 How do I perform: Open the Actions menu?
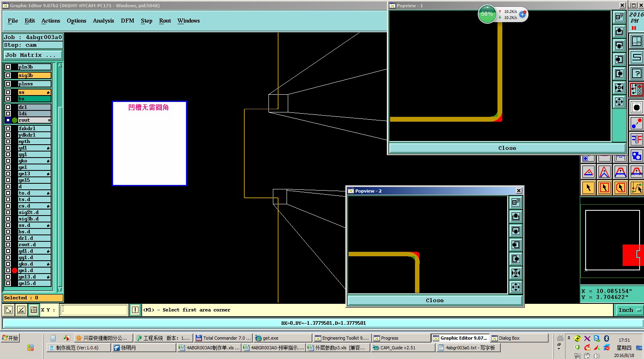click(x=51, y=21)
